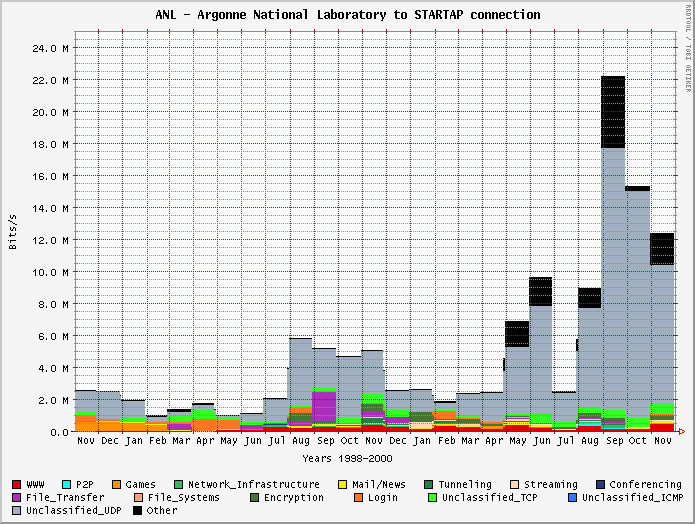Click the 'Streaming' legend label
Screen dimensions: 695x524
(x=551, y=485)
